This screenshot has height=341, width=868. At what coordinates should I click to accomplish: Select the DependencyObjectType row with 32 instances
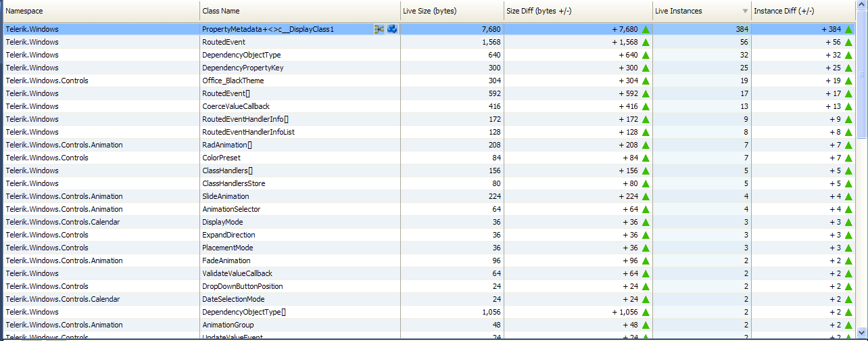tap(429, 55)
